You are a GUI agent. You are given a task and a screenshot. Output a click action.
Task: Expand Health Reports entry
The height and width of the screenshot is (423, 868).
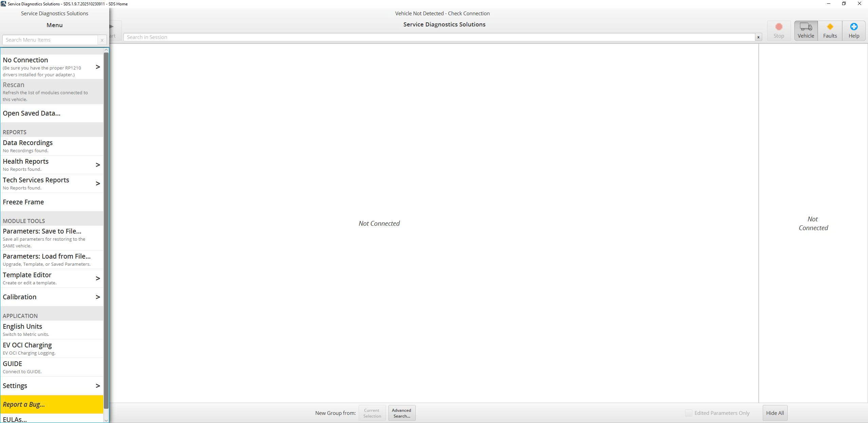pos(98,165)
